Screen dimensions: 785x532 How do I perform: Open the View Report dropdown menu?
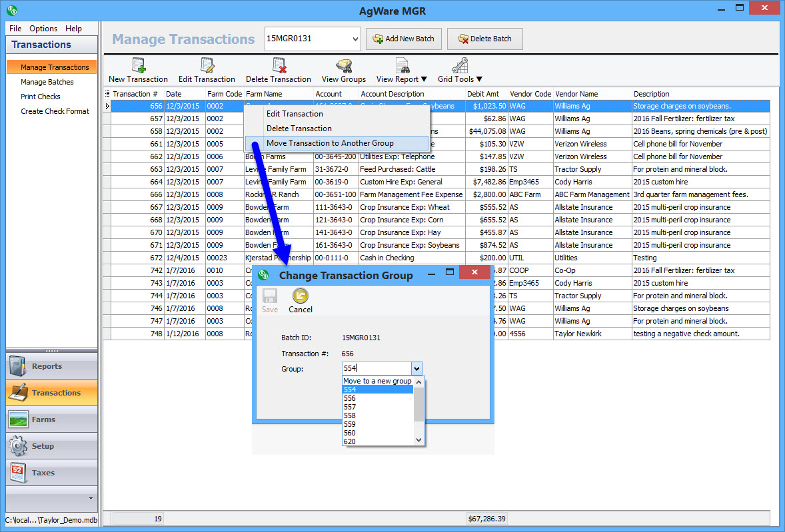[x=402, y=66]
